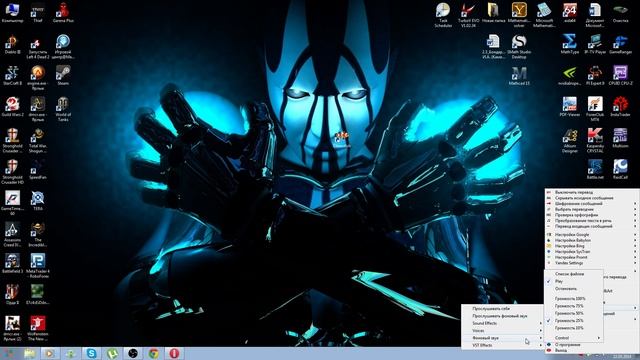Open the PDF-Viewer desktop shortcut
The image size is (640, 360).
click(x=570, y=107)
